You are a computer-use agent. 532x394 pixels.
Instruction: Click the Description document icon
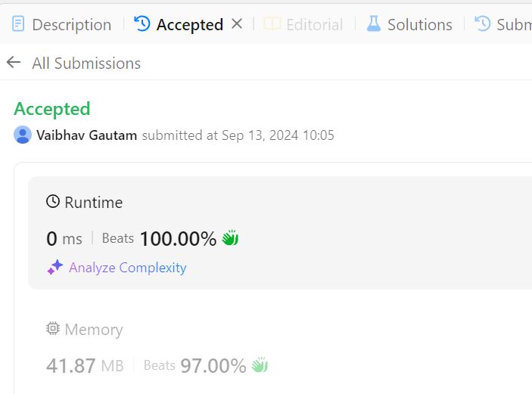pos(19,24)
